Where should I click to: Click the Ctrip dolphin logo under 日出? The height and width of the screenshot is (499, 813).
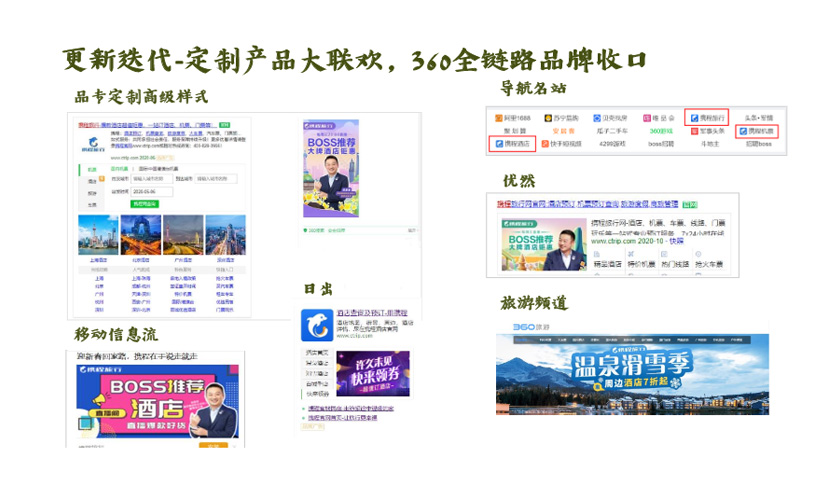[x=317, y=326]
